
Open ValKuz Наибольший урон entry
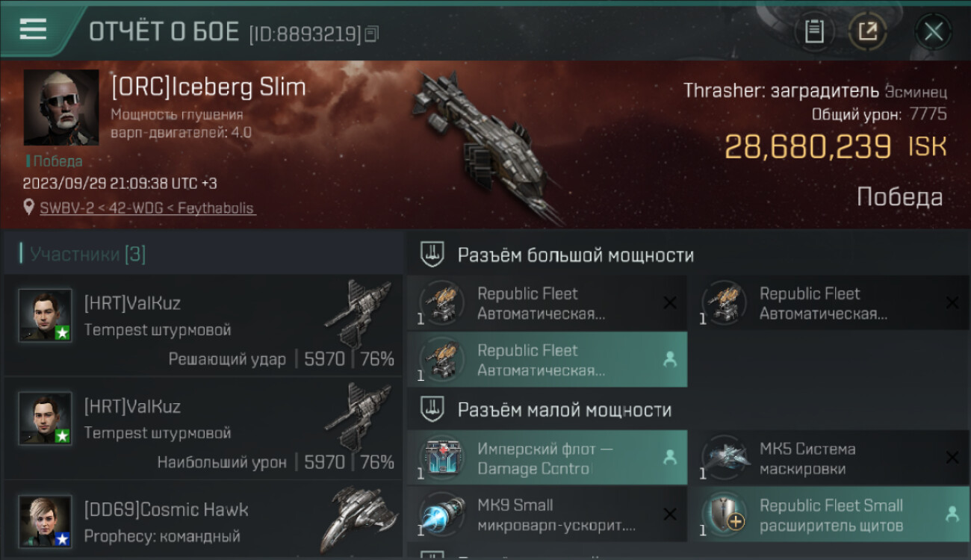click(x=203, y=428)
